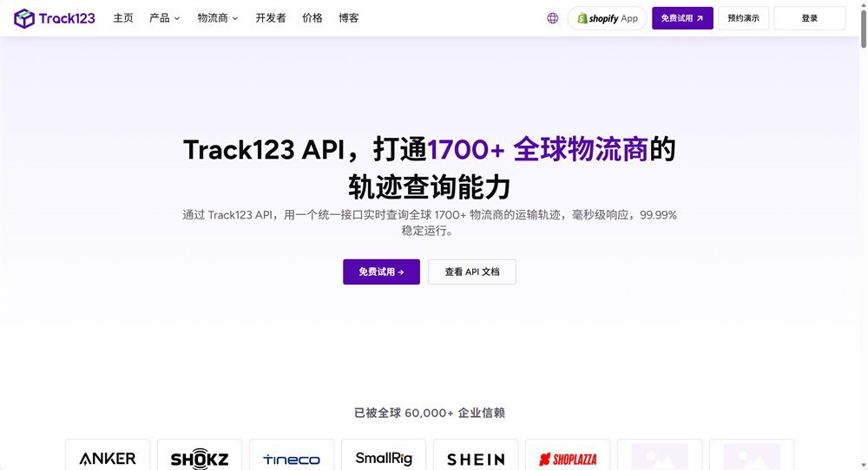Click the SHOPLAZZA logo card
This screenshot has height=470, width=868.
[568, 455]
